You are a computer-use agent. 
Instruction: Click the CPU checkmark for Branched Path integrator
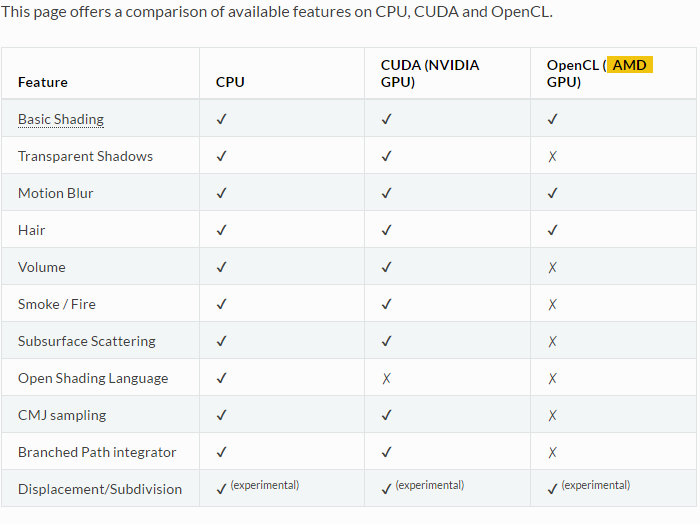(221, 453)
